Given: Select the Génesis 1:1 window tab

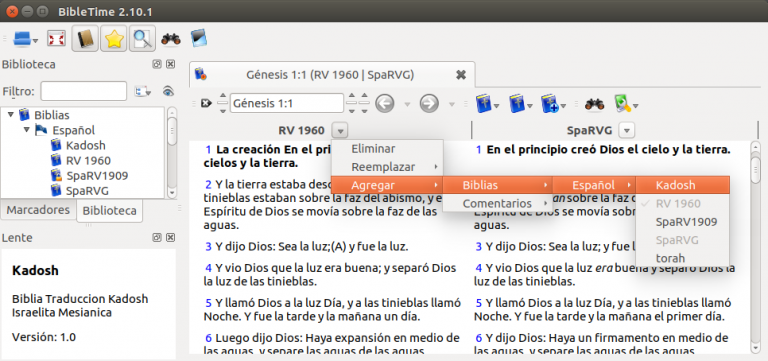Looking at the screenshot, I should [x=332, y=74].
